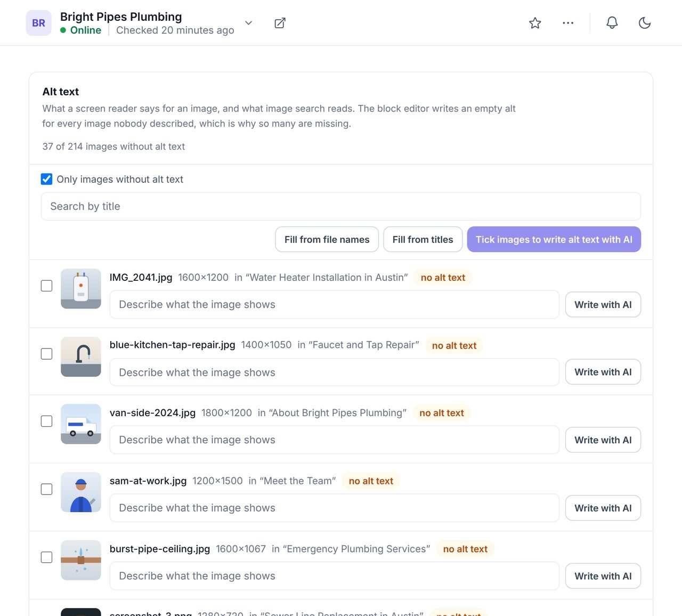The height and width of the screenshot is (616, 682).
Task: Open the burst pipe thumbnail
Action: coord(81,560)
